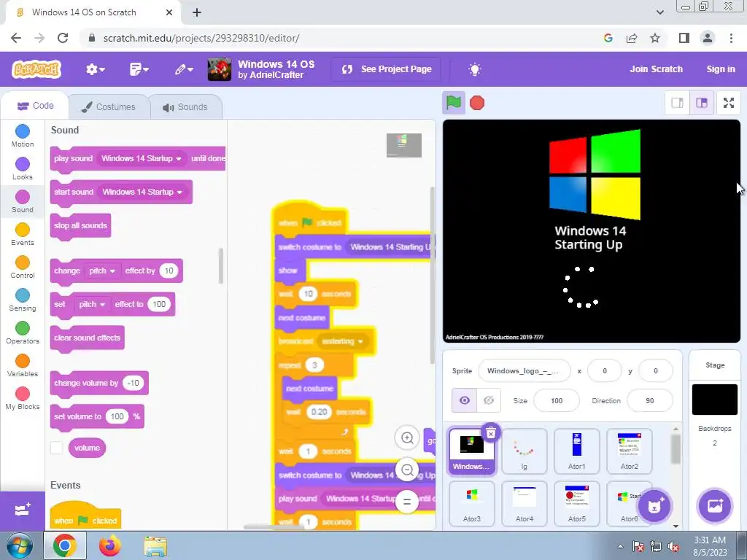Select the Ator4 sprite thumbnail

coord(524,503)
